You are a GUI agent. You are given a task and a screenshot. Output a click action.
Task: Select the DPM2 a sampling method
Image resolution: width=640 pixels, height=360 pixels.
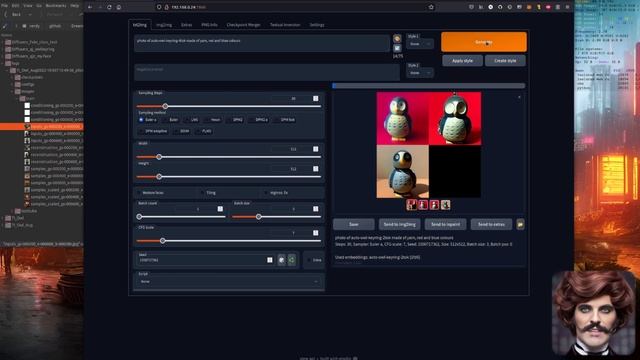(258, 120)
